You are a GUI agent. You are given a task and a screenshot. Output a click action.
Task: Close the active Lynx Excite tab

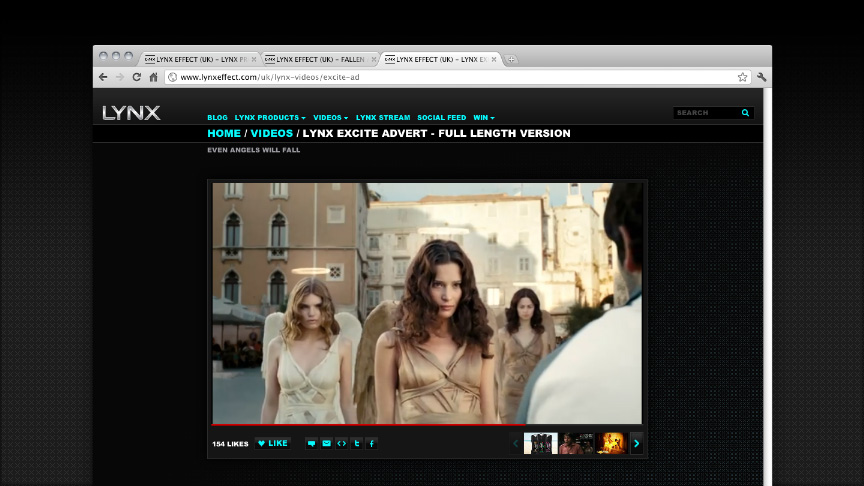[494, 60]
